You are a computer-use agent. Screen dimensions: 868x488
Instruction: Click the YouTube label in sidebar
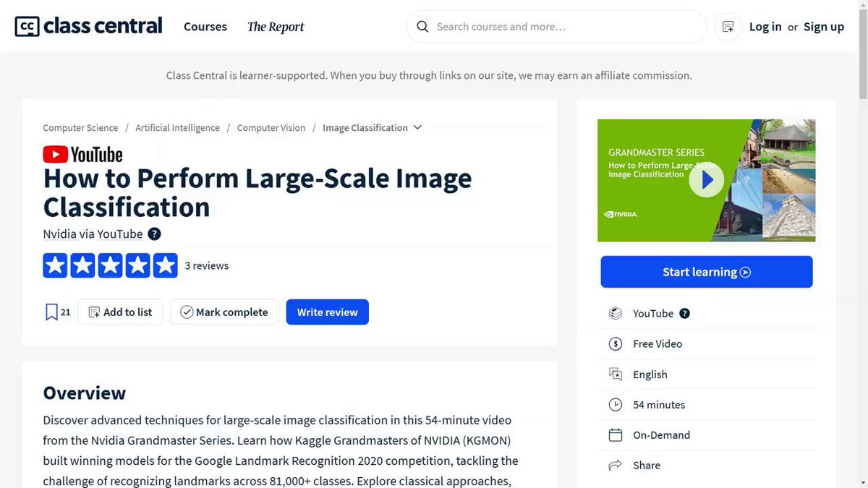tap(653, 314)
